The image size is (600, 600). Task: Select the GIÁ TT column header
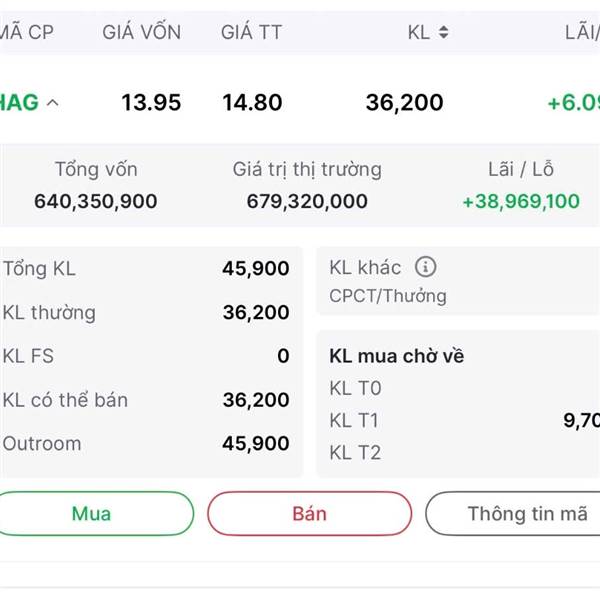(x=251, y=32)
